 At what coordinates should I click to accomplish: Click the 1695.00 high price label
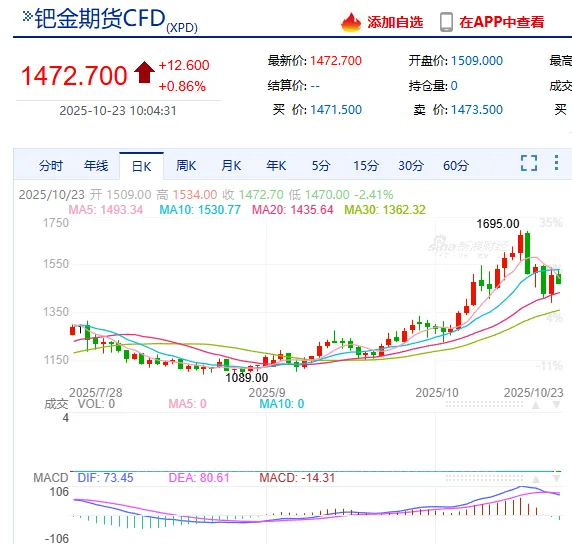[x=498, y=224]
